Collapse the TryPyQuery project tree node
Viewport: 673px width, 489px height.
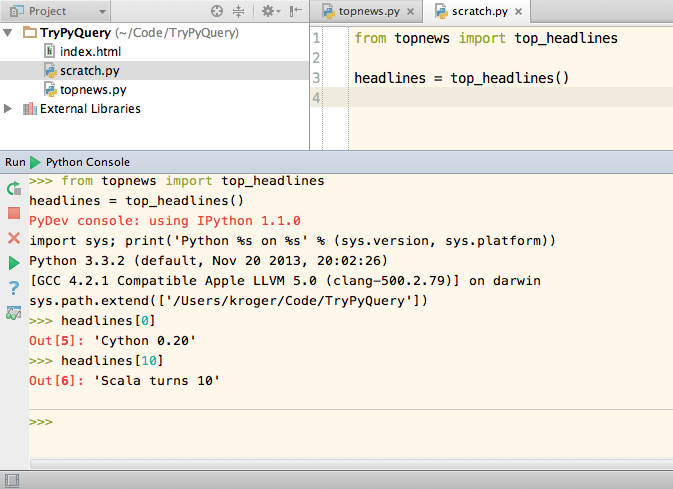(8, 33)
